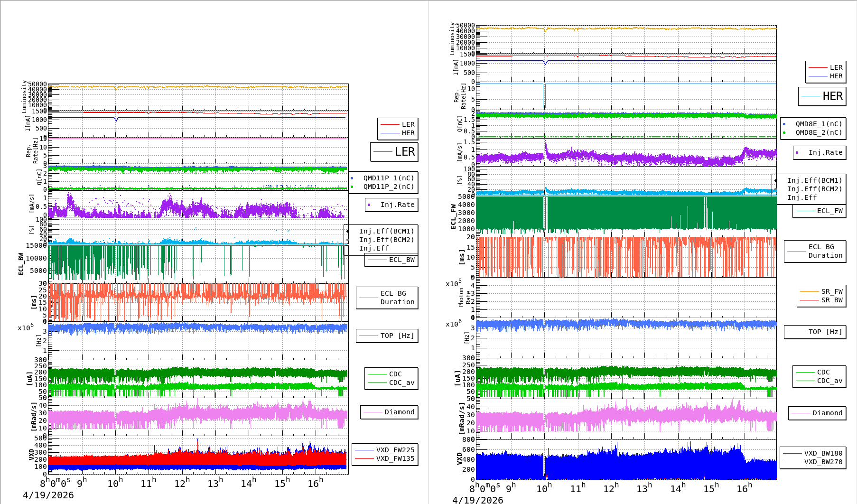Select the ECL_FW legend box

(820, 211)
